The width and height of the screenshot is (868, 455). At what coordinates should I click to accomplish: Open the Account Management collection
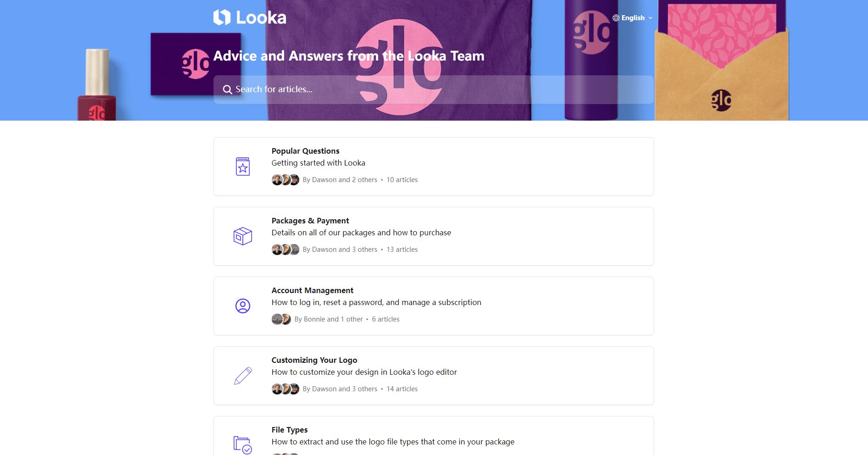click(x=434, y=306)
